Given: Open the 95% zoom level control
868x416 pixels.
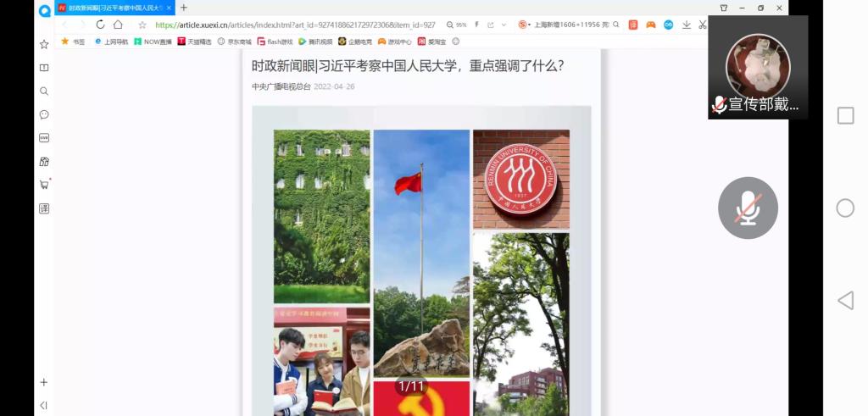Looking at the screenshot, I should point(457,25).
